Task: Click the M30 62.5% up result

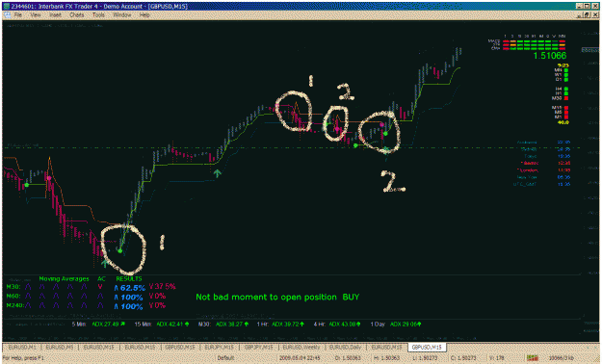Action: 130,288
